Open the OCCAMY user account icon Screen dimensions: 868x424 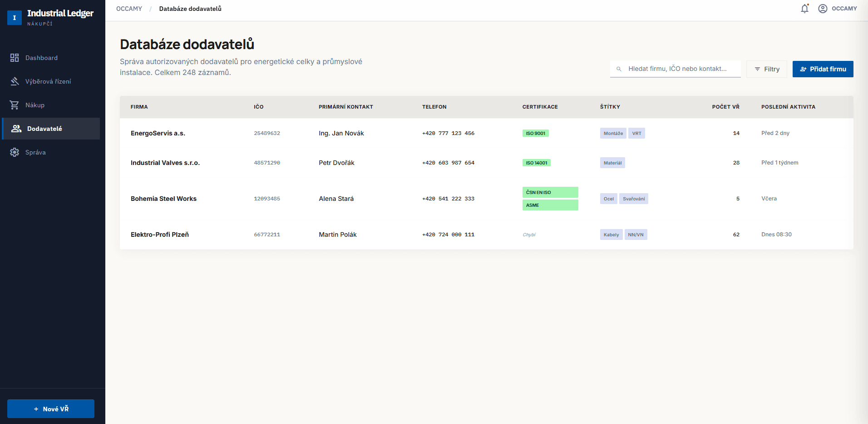(x=822, y=9)
